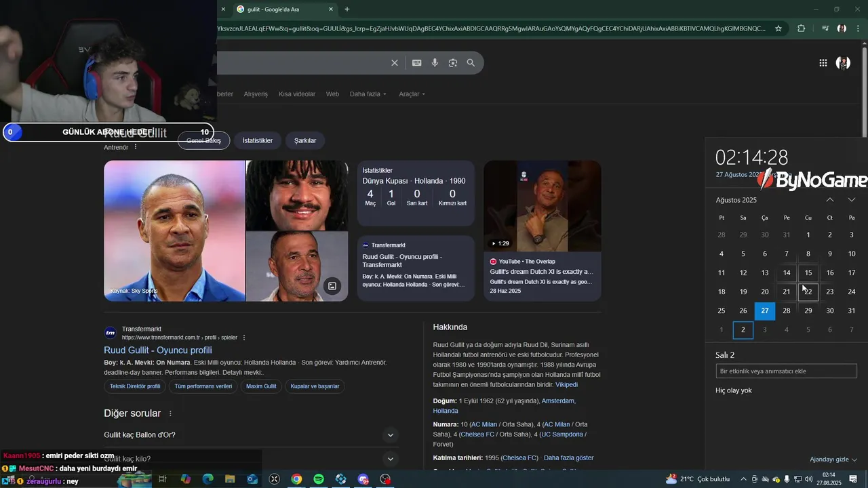The image size is (868, 488).
Task: Go to previous month in calendar
Action: coord(830,200)
